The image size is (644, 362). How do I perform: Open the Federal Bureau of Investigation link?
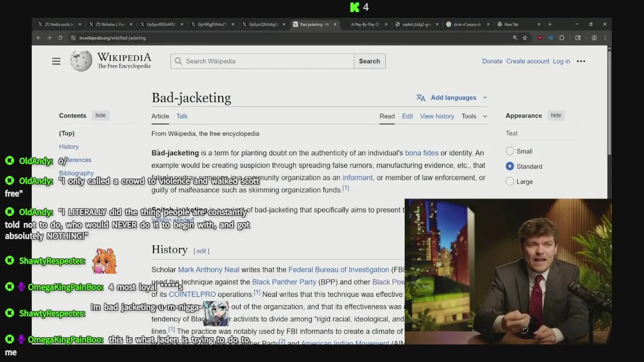tap(339, 269)
